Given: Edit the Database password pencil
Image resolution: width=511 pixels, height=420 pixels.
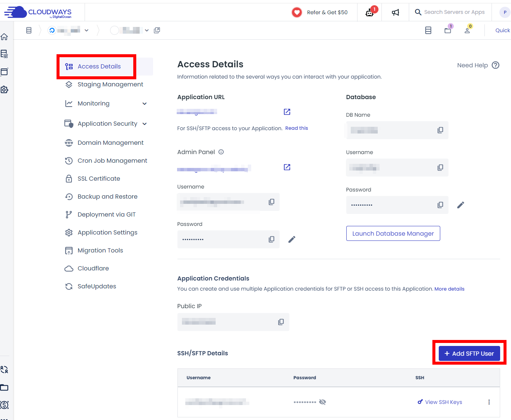Looking at the screenshot, I should point(461,205).
